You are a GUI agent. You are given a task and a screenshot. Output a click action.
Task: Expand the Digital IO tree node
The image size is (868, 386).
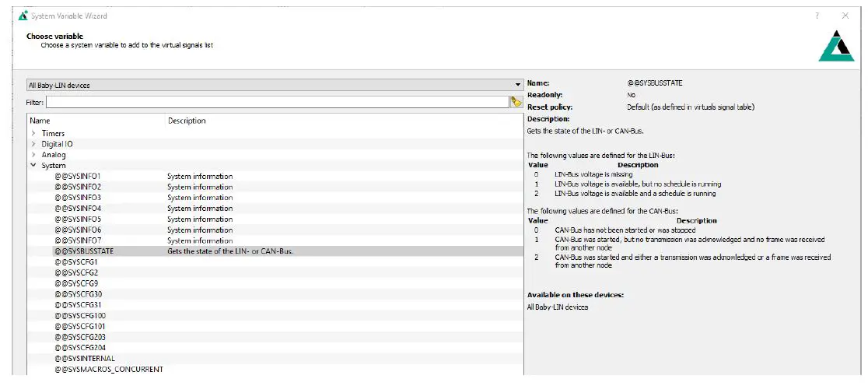coord(33,144)
